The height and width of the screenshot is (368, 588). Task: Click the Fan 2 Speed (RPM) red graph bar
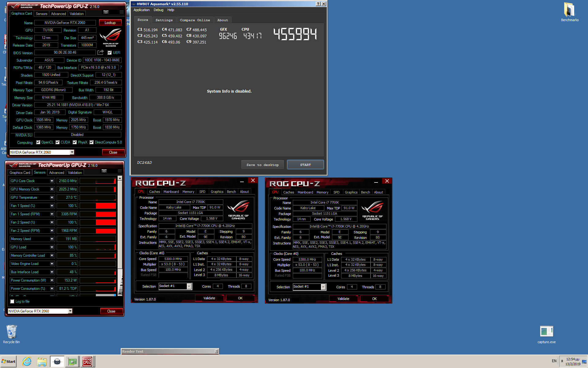pos(106,231)
